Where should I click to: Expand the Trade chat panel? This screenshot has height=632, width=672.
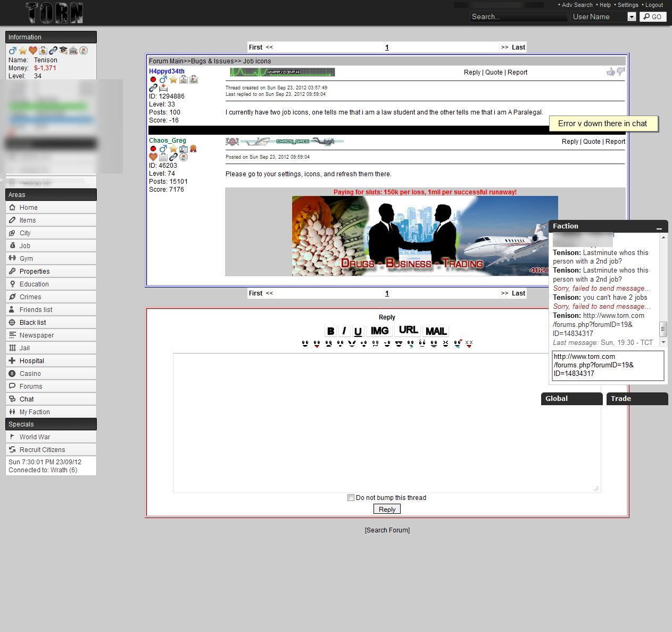click(x=637, y=399)
